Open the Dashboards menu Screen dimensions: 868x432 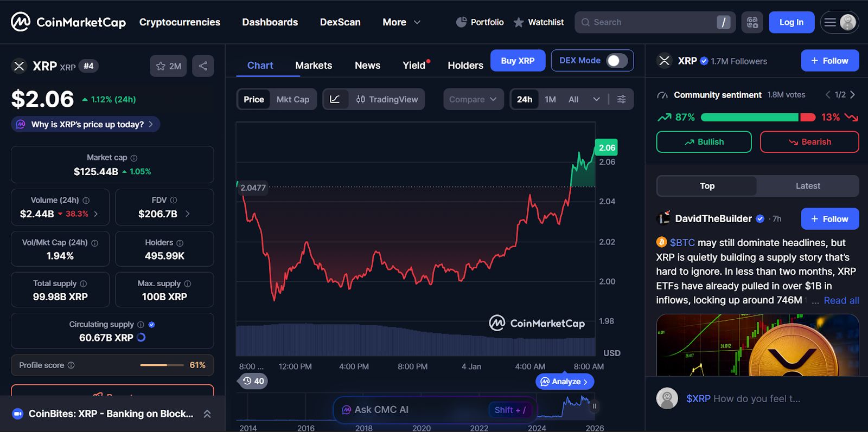270,22
